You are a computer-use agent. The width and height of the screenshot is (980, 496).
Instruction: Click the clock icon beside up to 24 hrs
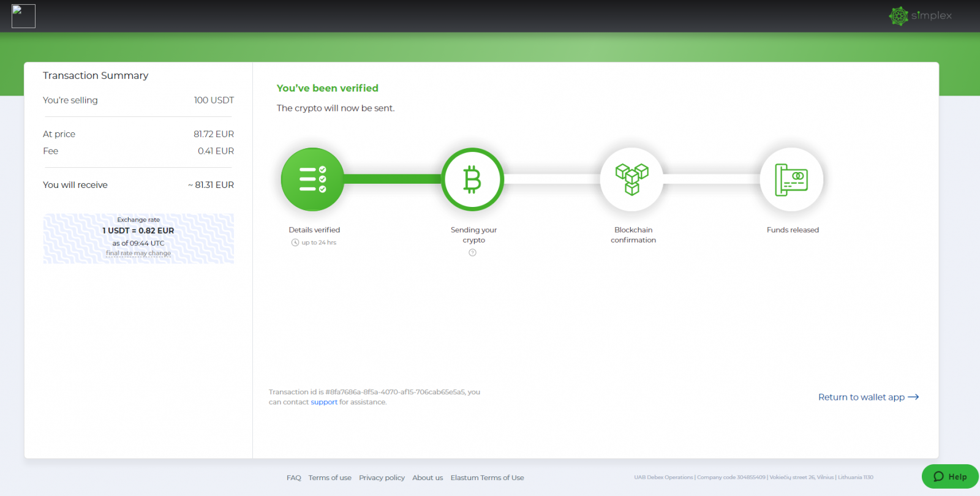tap(295, 242)
